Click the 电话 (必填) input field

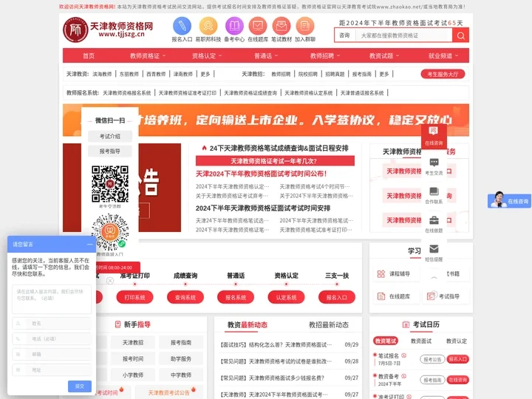point(52,338)
